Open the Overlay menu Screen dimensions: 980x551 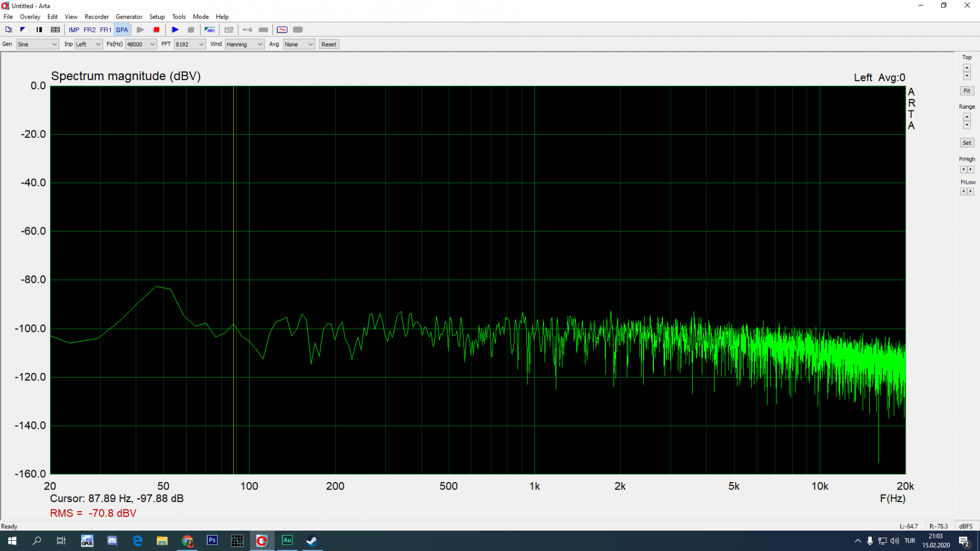(30, 17)
